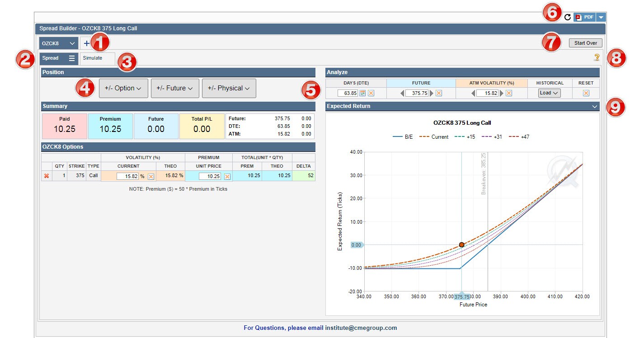Expand the +/- Option dropdown
The height and width of the screenshot is (338, 644).
(123, 89)
